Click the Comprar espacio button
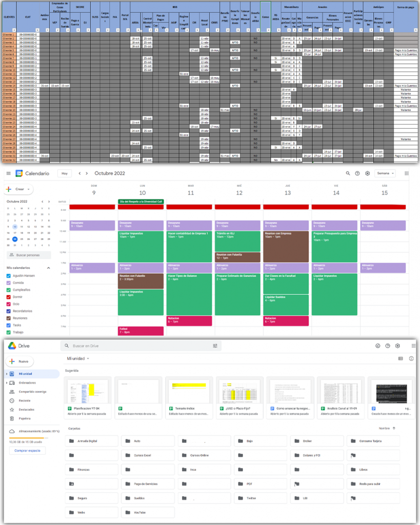 (27, 451)
